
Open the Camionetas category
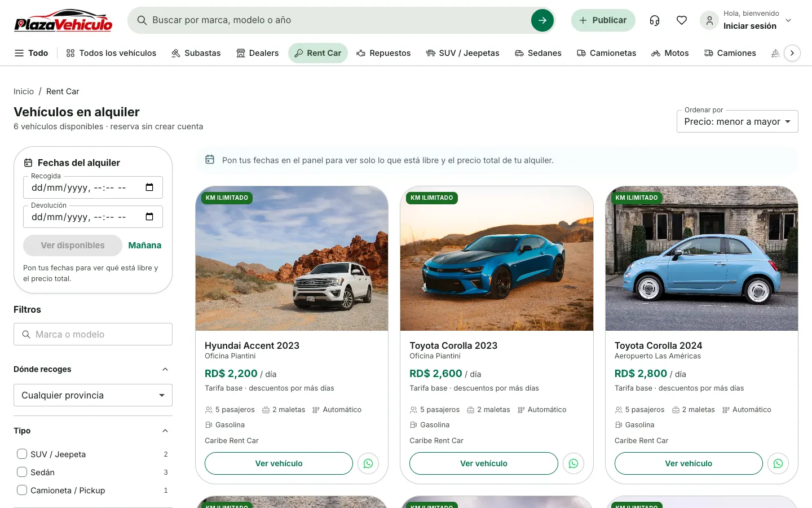(x=606, y=53)
